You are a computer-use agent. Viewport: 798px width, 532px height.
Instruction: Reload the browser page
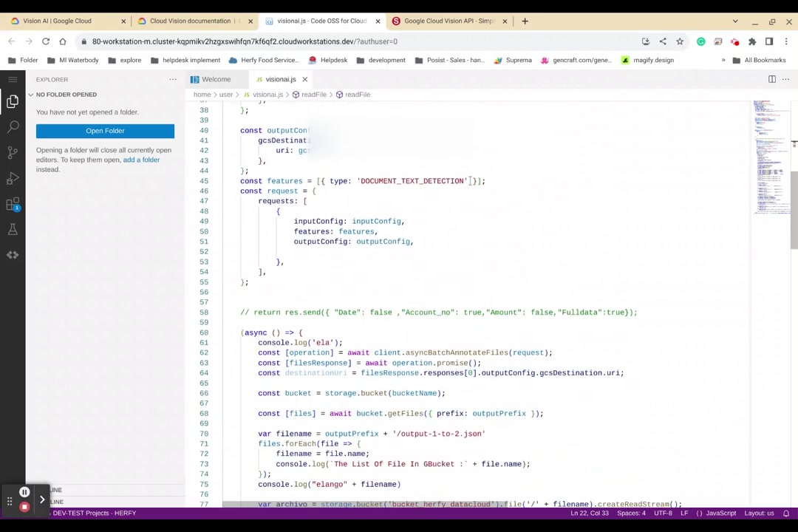46,41
